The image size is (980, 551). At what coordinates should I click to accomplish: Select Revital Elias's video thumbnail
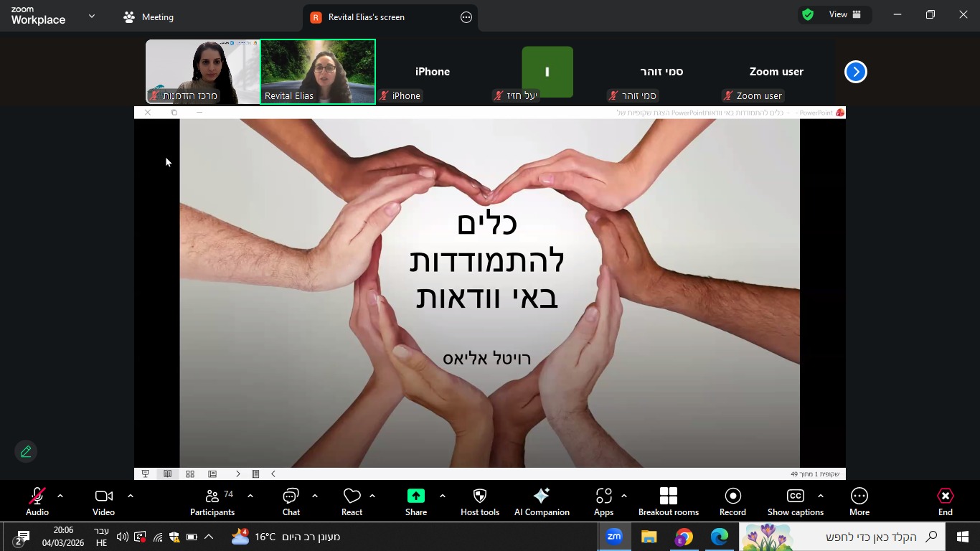318,72
